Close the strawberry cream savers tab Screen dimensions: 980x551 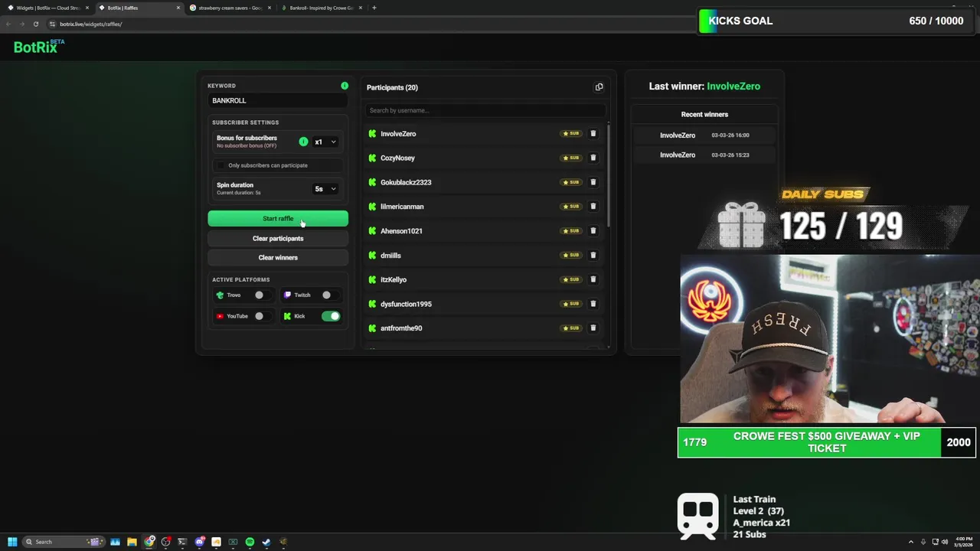[x=269, y=8]
